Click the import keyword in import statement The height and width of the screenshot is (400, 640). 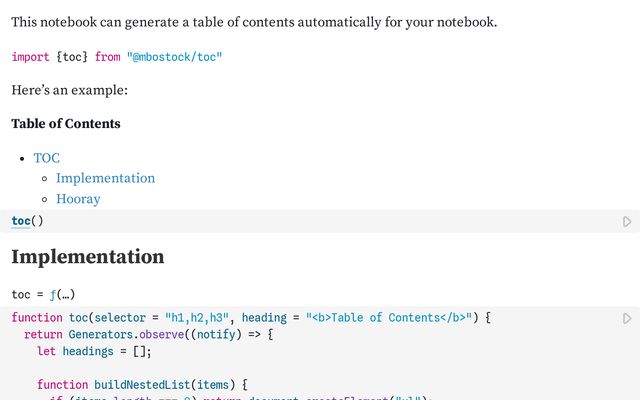(30, 57)
